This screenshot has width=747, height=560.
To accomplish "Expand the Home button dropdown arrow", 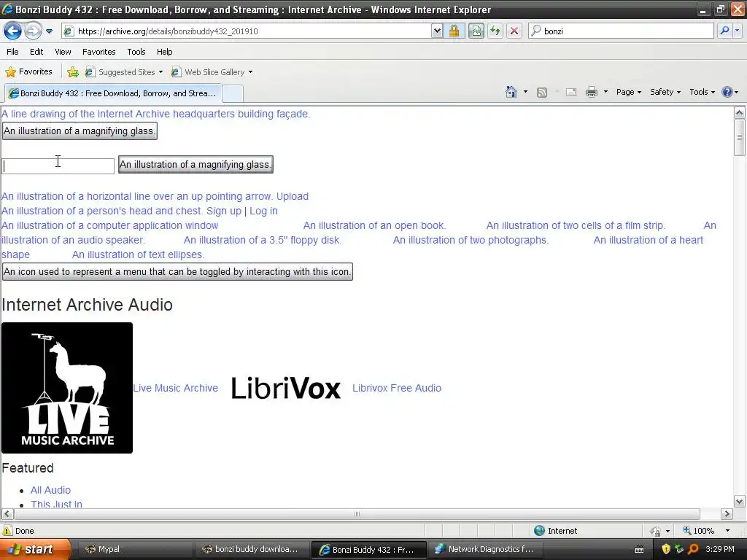I will pyautogui.click(x=525, y=92).
